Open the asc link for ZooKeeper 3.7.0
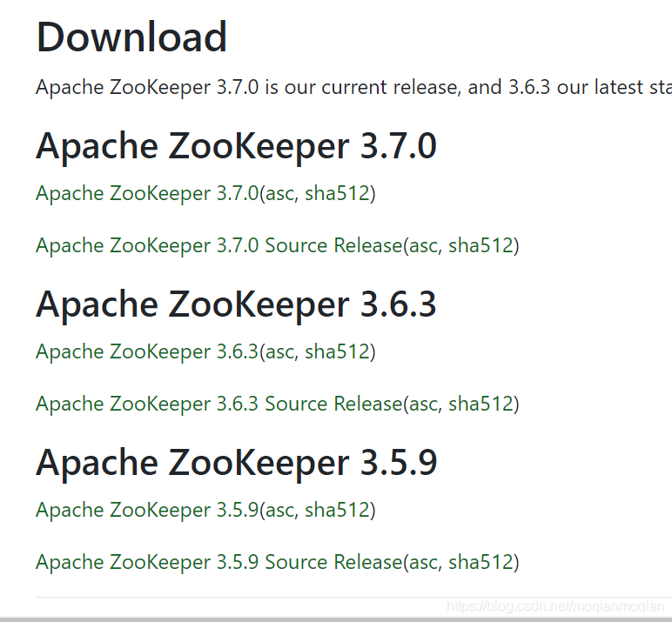Viewport: 672px width, 622px height. coord(279,193)
